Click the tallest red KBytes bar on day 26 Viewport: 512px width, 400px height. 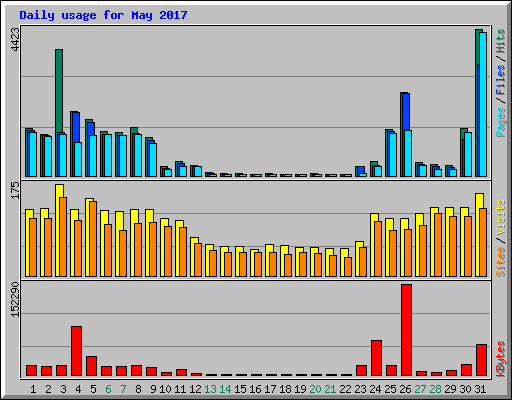406,330
